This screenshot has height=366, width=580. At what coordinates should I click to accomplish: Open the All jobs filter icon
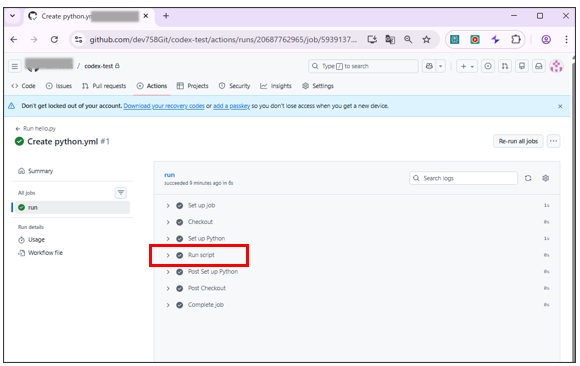(x=121, y=193)
